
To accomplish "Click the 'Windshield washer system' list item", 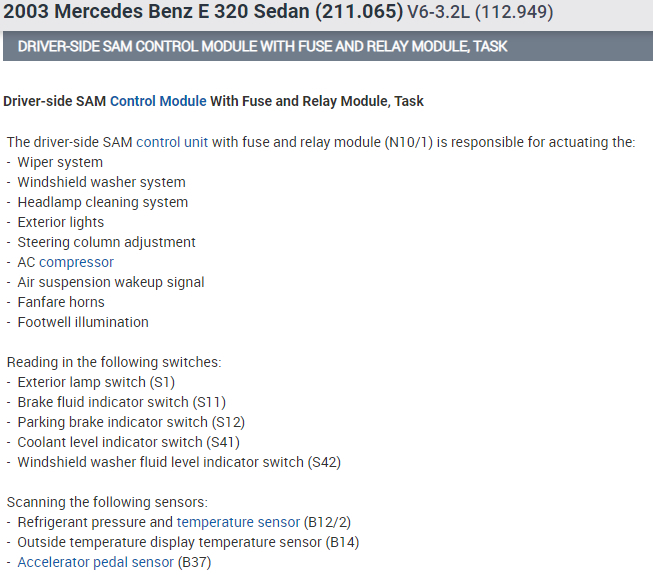I will [101, 182].
